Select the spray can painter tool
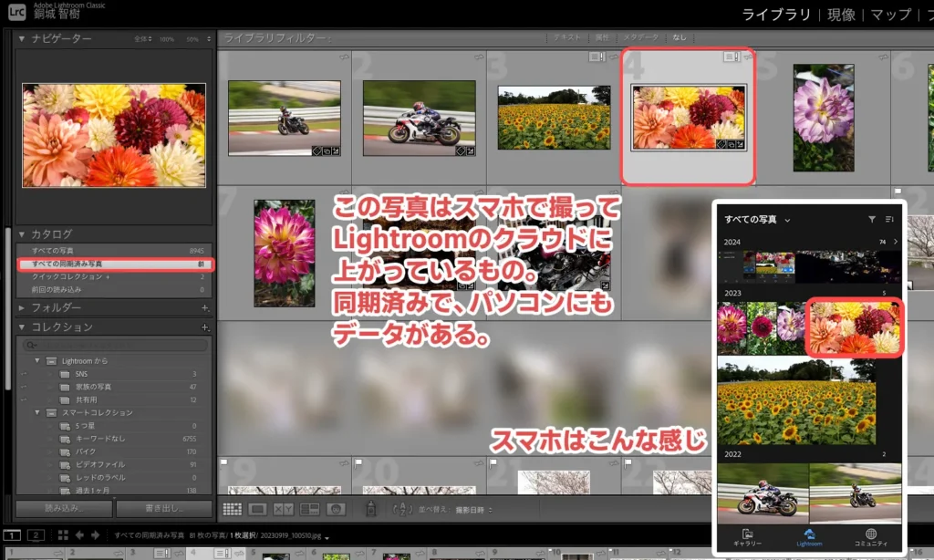This screenshot has height=560, width=934. 371,509
